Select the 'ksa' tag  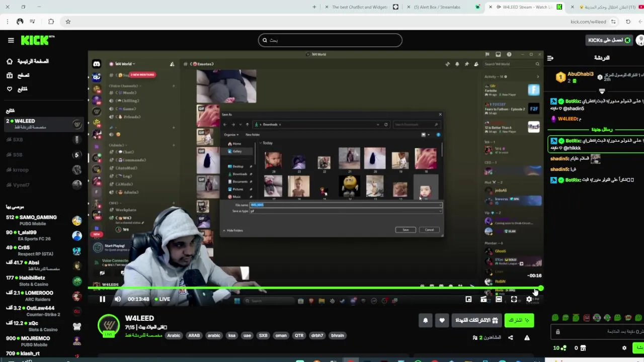pyautogui.click(x=231, y=335)
